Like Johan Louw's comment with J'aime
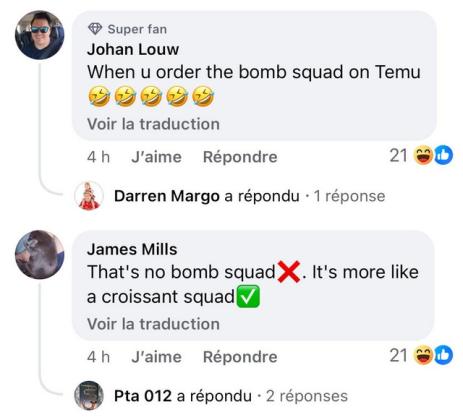 coord(156,157)
